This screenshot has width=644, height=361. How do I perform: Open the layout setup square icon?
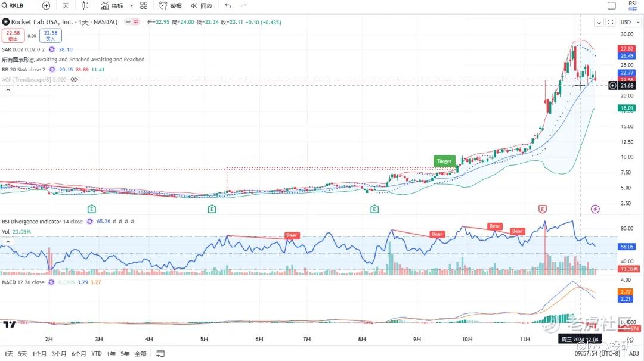tap(612, 5)
